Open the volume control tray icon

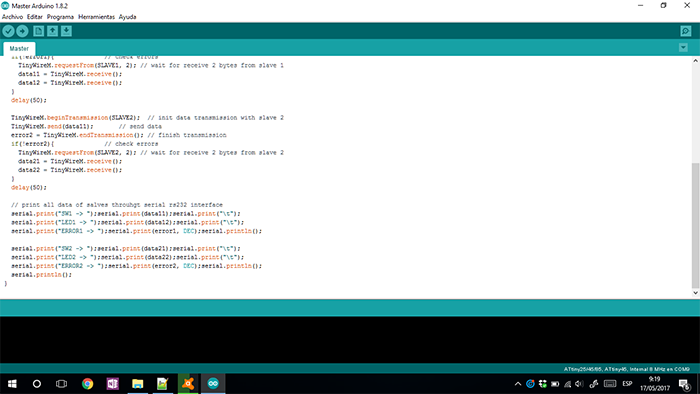coord(579,384)
